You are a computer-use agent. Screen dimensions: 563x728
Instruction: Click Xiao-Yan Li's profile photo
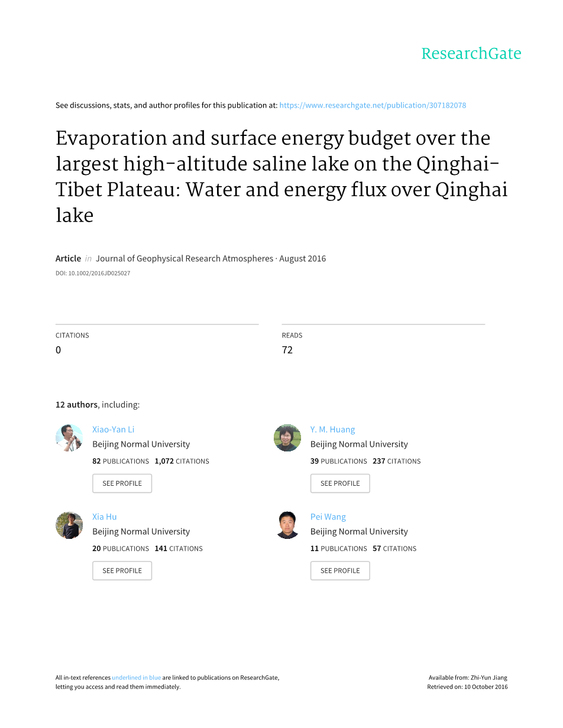(x=69, y=438)
